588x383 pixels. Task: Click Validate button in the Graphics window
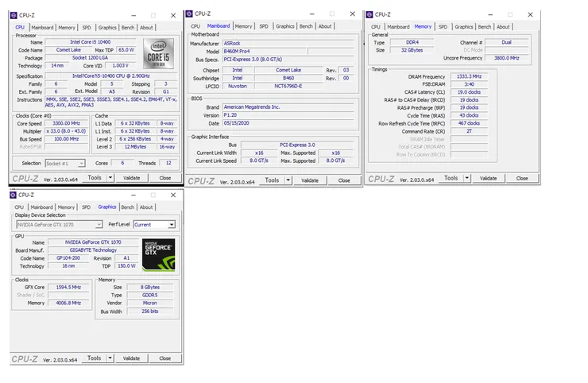click(x=131, y=358)
